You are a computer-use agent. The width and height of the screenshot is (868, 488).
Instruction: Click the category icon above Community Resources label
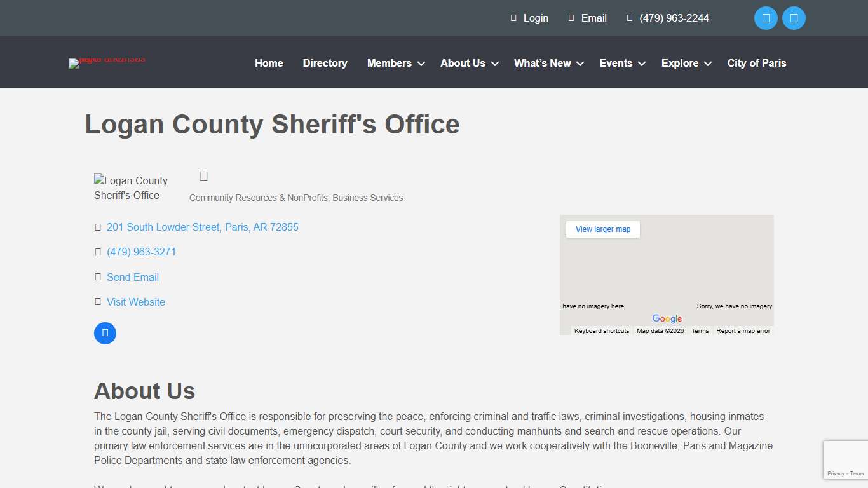tap(203, 176)
